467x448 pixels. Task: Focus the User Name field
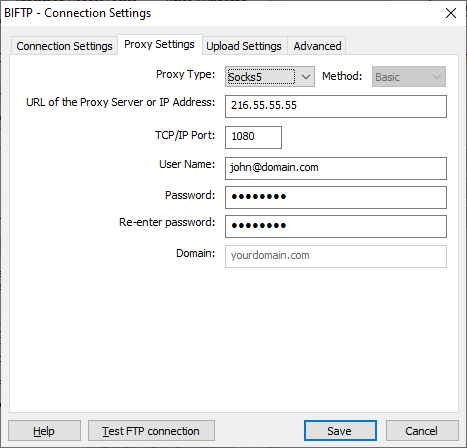click(336, 168)
